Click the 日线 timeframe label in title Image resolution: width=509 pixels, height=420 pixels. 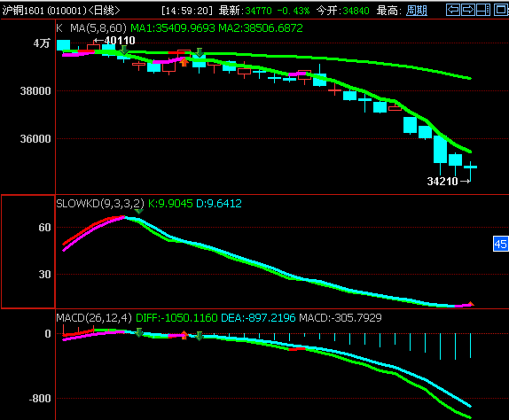tap(104, 11)
